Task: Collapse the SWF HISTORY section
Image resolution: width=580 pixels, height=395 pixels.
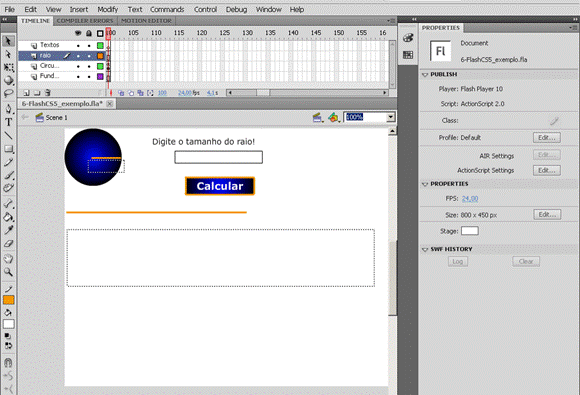Action: point(425,250)
